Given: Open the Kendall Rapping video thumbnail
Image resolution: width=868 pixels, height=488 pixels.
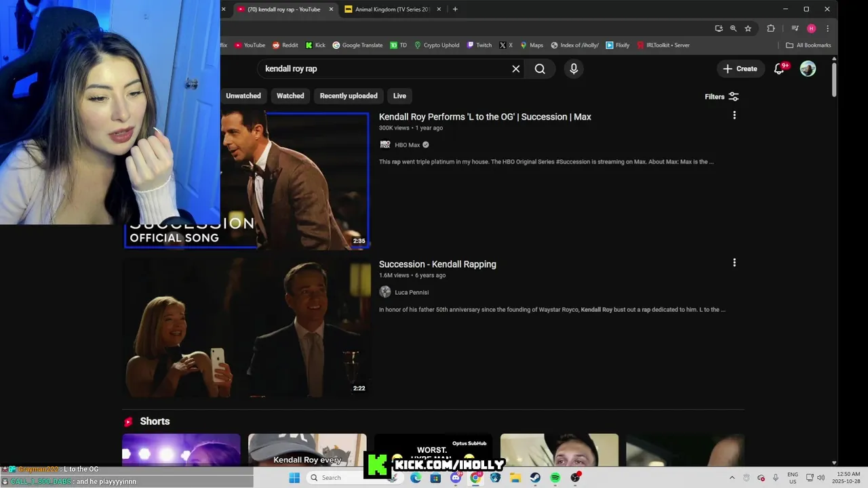Looking at the screenshot, I should (246, 327).
